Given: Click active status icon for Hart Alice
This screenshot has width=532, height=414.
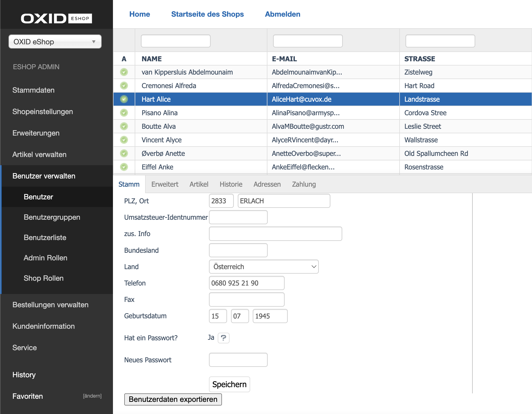Looking at the screenshot, I should tap(124, 99).
